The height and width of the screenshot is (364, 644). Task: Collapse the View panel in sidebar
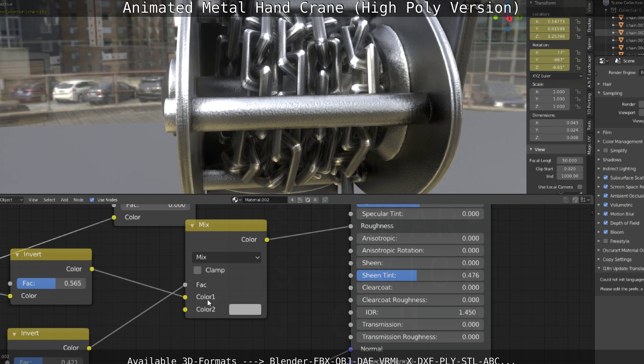pos(531,149)
